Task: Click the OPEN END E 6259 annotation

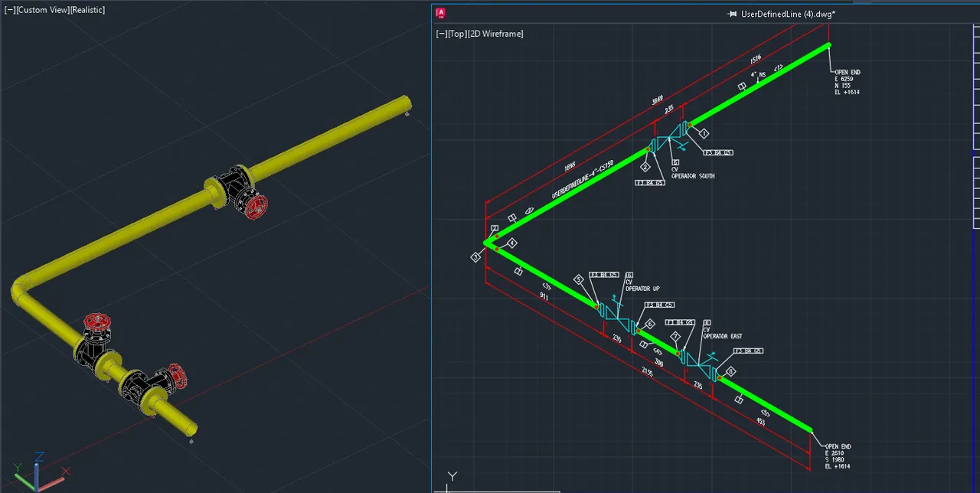Action: click(x=848, y=82)
